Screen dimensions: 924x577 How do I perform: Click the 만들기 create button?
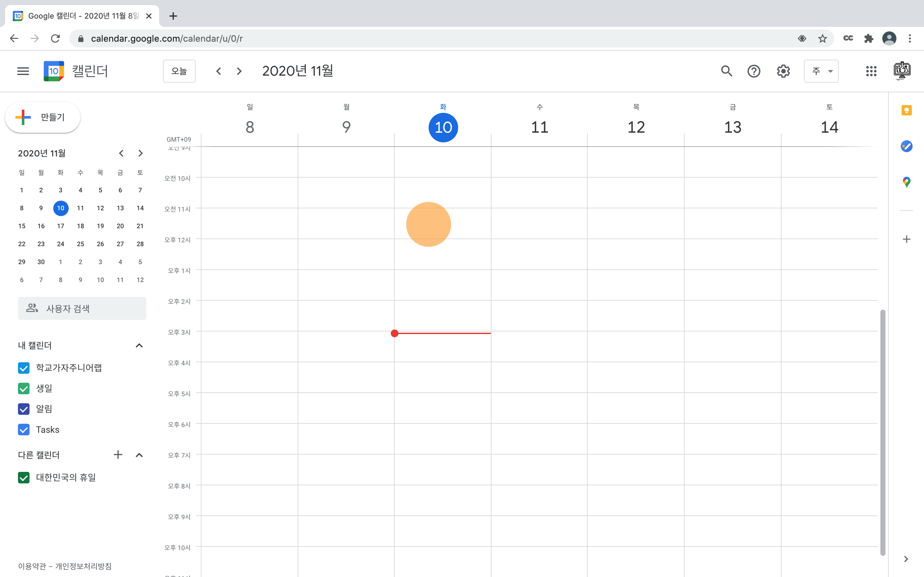(x=43, y=117)
